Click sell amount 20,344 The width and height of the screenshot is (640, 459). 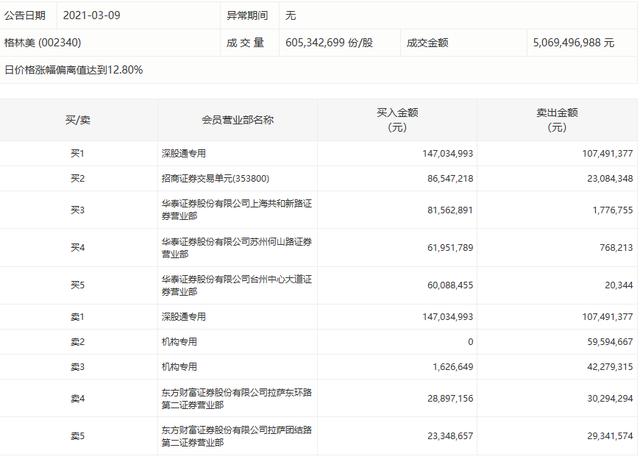[619, 285]
